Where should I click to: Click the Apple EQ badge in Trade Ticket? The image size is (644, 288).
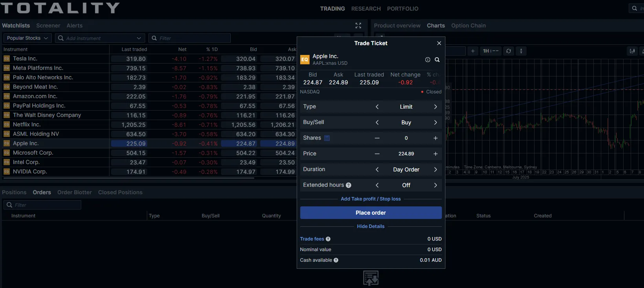[305, 60]
